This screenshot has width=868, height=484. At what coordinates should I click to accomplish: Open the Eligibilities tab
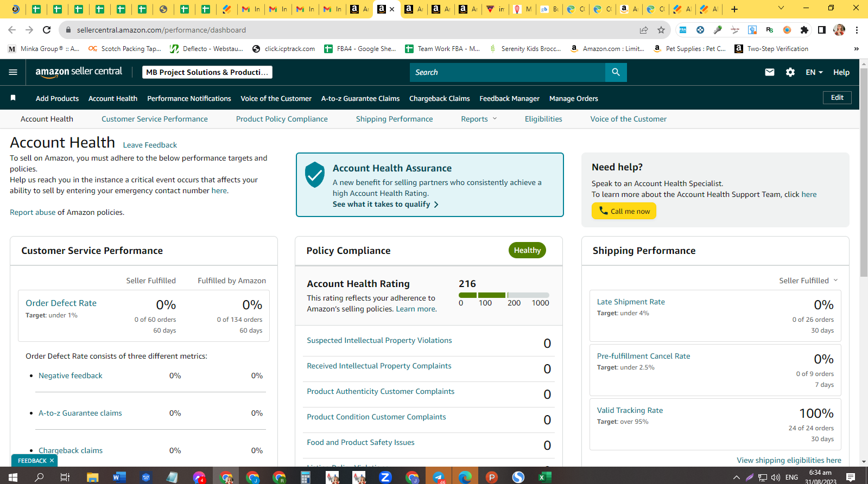click(543, 119)
